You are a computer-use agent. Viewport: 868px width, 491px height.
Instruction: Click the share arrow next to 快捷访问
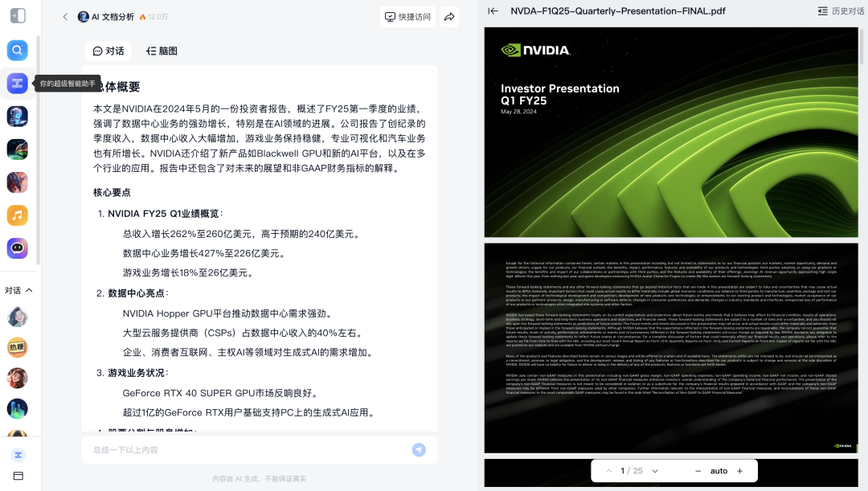(x=448, y=17)
